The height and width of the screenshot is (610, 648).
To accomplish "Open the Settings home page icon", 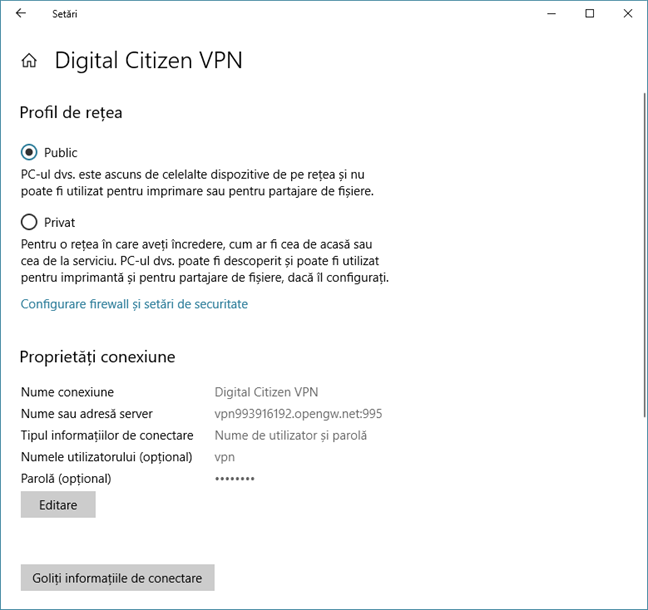I will [29, 60].
